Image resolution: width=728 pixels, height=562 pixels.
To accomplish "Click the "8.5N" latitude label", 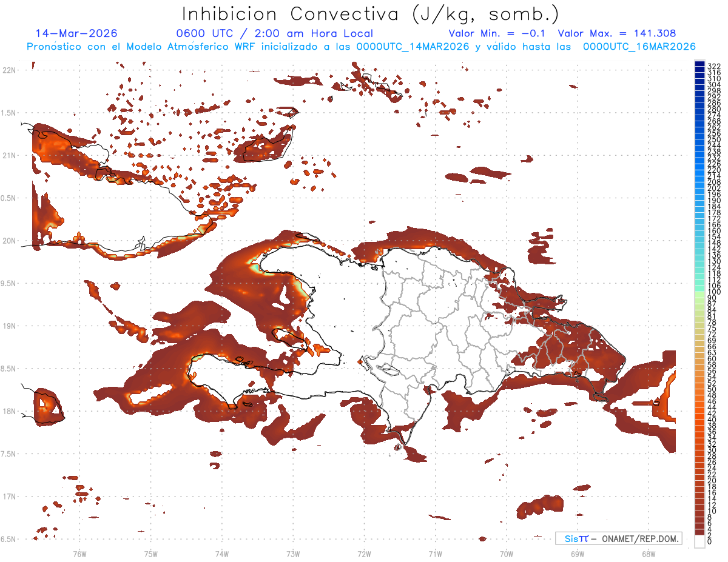I will click(8, 369).
